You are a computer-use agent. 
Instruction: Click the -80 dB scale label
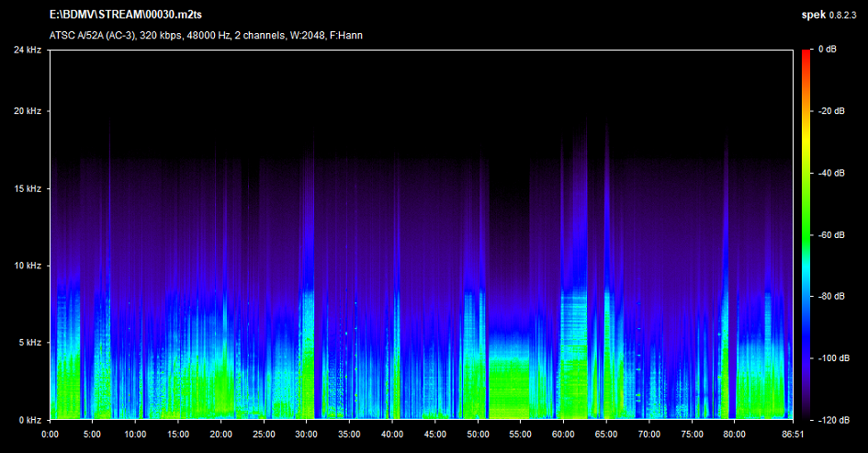click(832, 297)
